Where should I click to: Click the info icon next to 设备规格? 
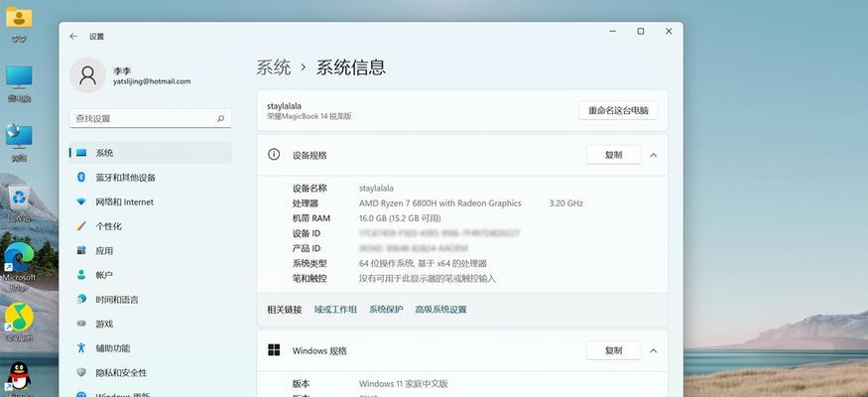[x=274, y=155]
